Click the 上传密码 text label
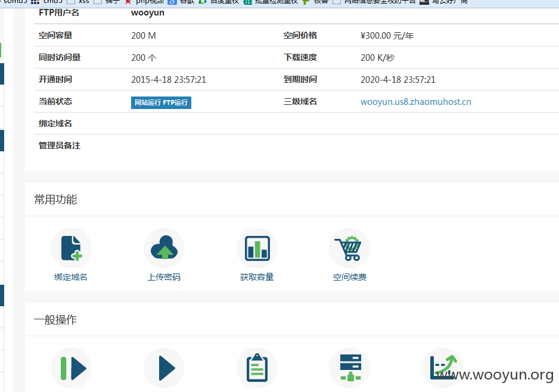 click(x=164, y=277)
